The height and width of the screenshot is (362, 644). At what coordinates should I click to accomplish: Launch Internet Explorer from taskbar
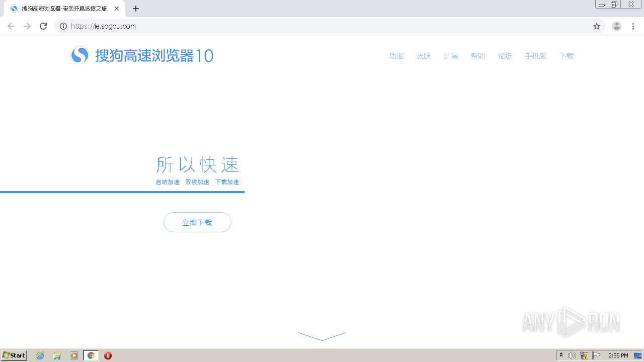(x=40, y=355)
